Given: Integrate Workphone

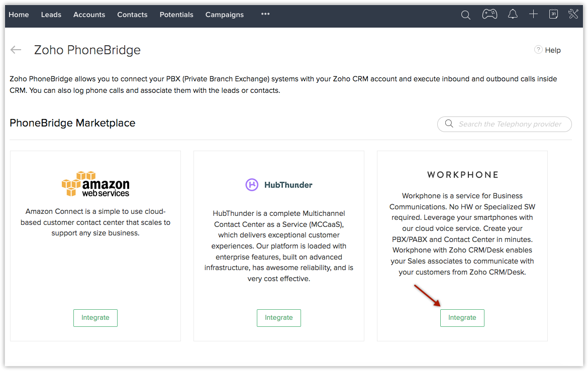Looking at the screenshot, I should pos(462,318).
